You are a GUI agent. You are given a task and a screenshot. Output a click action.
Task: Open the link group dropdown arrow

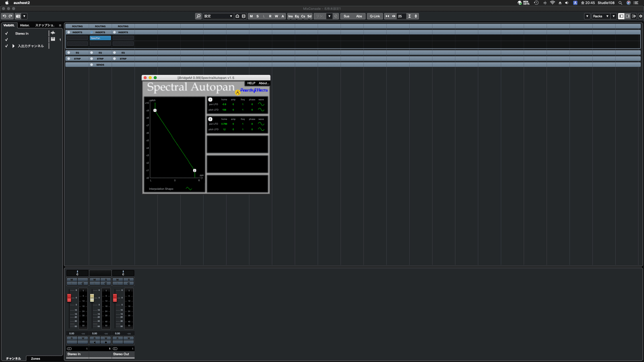click(x=329, y=16)
